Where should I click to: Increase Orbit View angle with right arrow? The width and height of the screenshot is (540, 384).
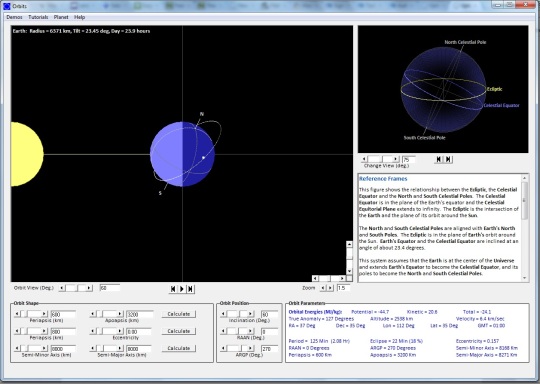pyautogui.click(x=89, y=288)
